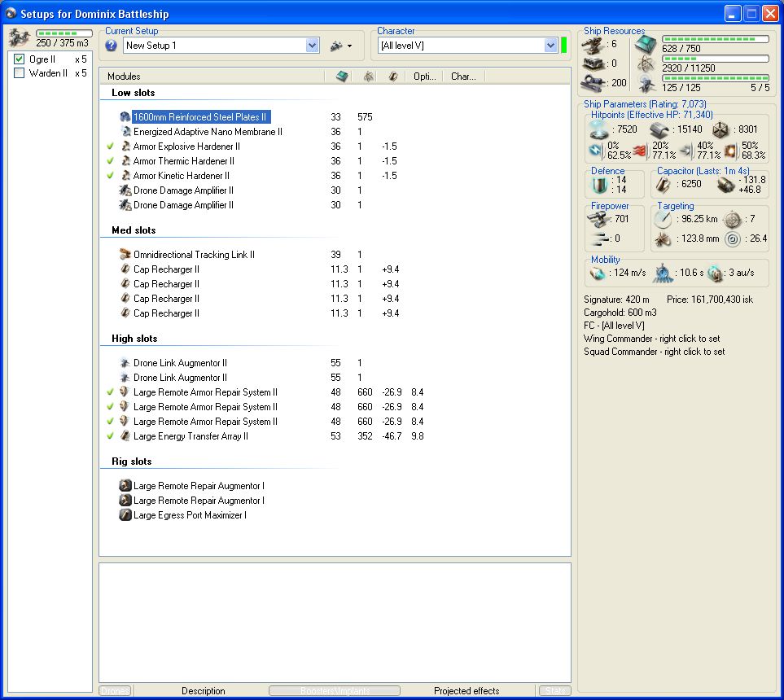Click the capacitor capacity icon beside 6250
The image size is (784, 700).
(664, 185)
